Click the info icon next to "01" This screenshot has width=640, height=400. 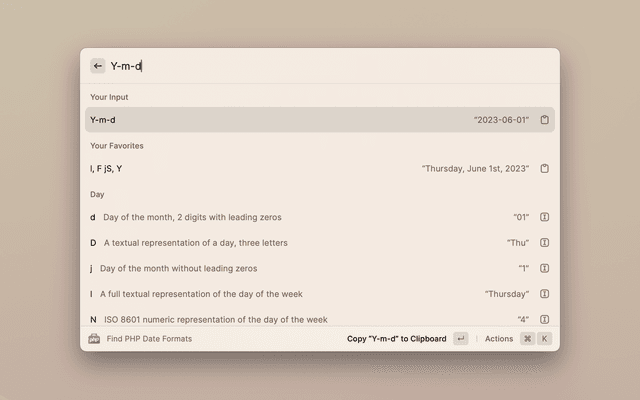[545, 217]
